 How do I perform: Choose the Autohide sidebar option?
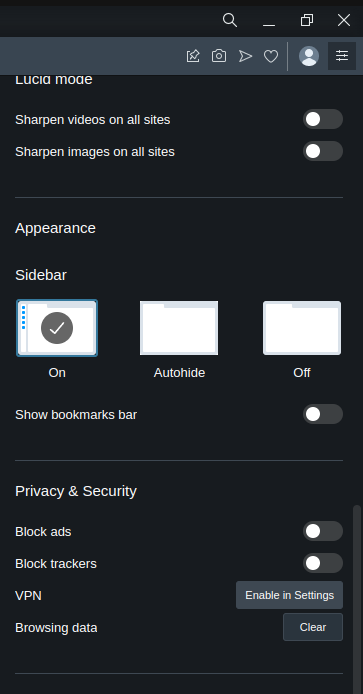[179, 328]
